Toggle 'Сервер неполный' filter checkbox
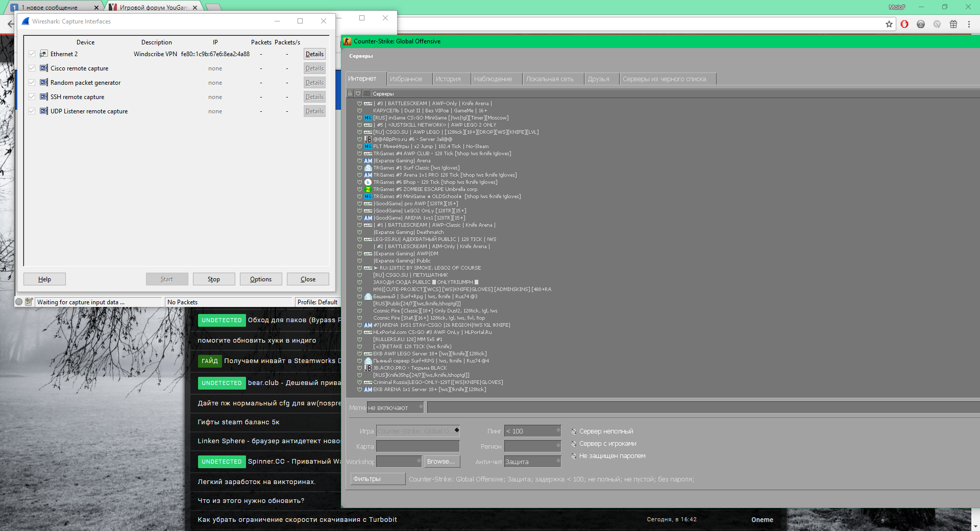Screen dimensions: 980x531 point(574,431)
